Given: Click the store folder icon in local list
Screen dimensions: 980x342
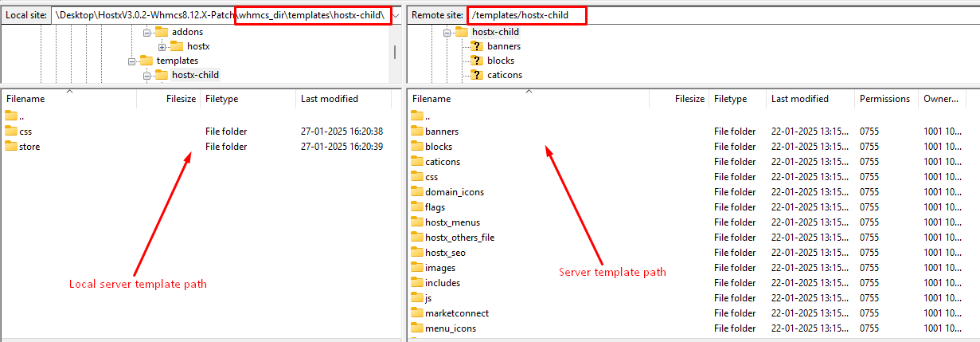Looking at the screenshot, I should [x=11, y=147].
